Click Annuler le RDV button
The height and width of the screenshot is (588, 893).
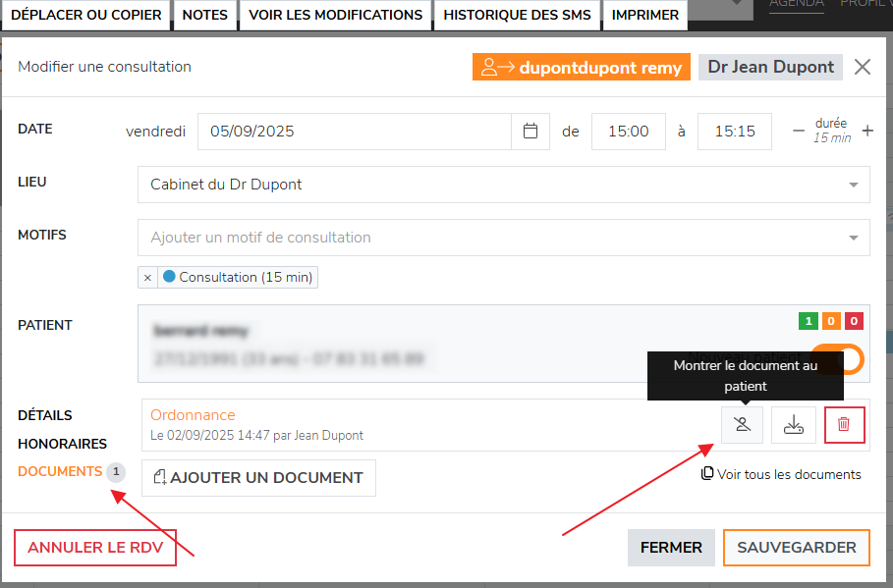[94, 548]
